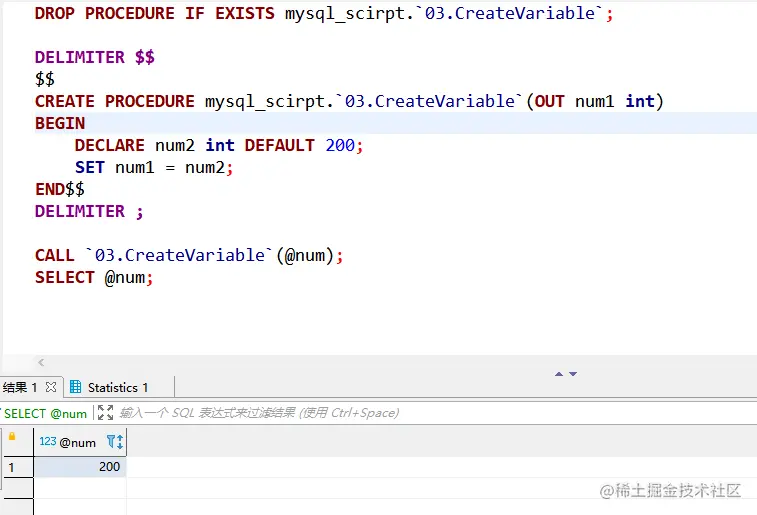
Task: Click the Statistics table grid icon
Action: click(75, 387)
